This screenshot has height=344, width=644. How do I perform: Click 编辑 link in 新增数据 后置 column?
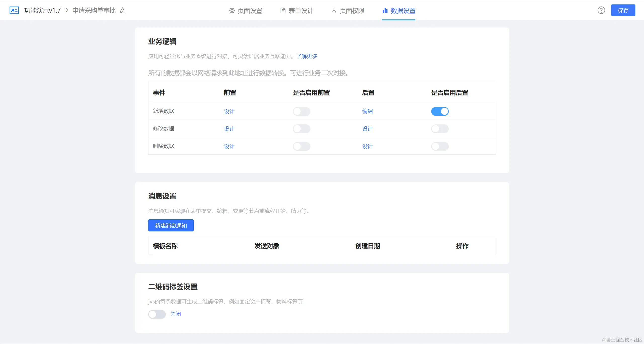(x=368, y=111)
